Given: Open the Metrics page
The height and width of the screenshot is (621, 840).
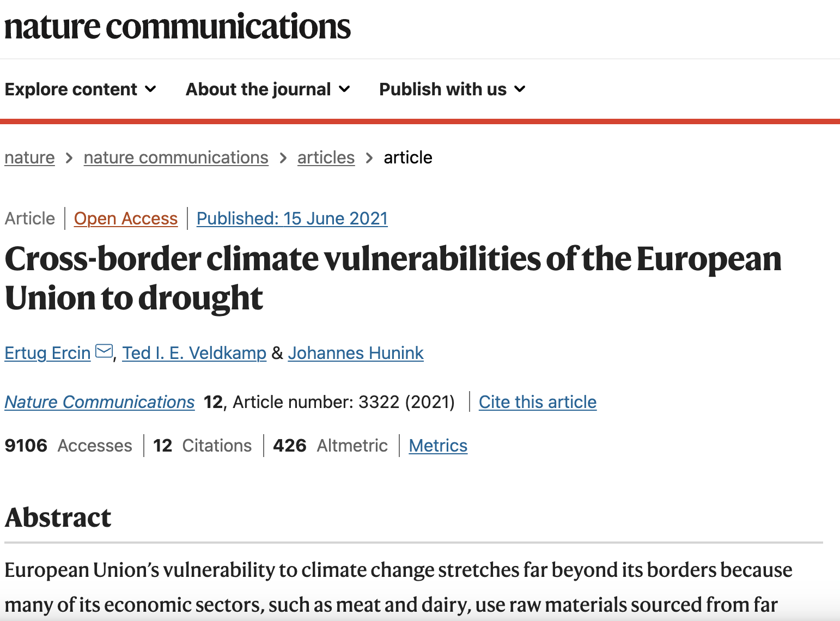Looking at the screenshot, I should click(438, 446).
